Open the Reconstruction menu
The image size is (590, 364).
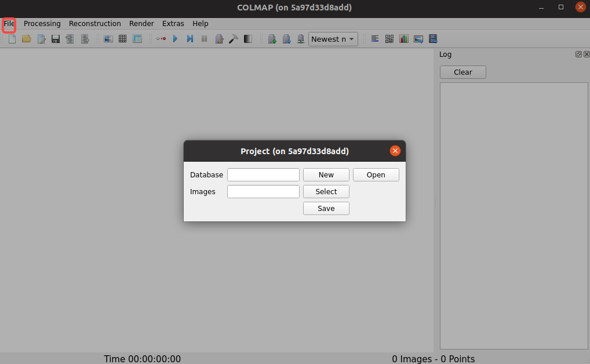click(x=95, y=24)
